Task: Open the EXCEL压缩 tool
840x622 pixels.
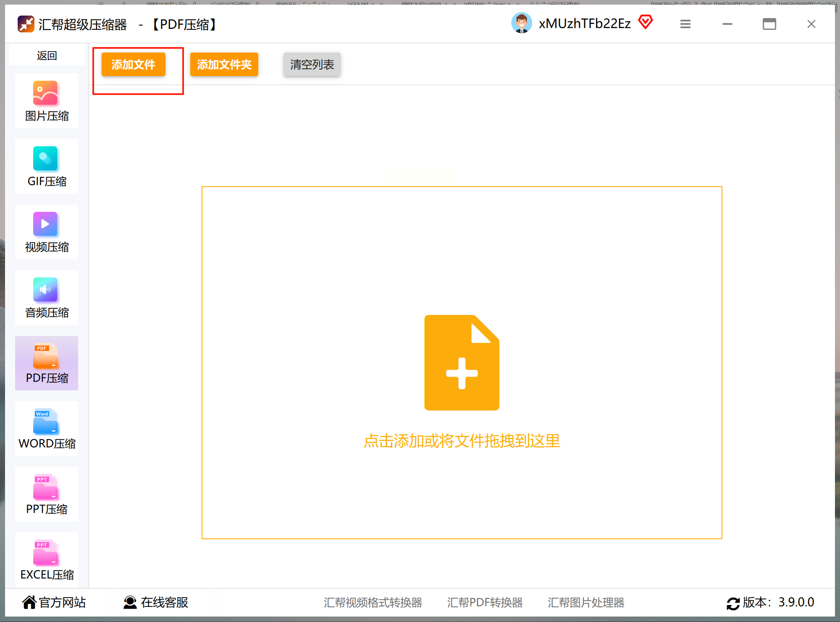Action: (46, 560)
